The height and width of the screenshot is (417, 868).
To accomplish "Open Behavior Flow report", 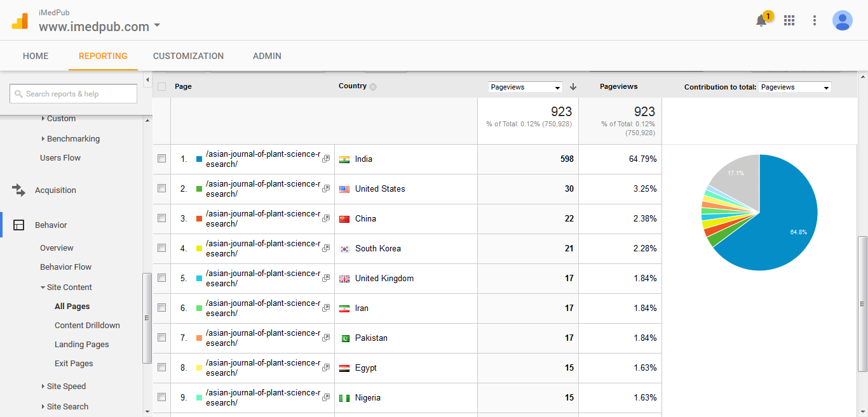I will point(65,267).
